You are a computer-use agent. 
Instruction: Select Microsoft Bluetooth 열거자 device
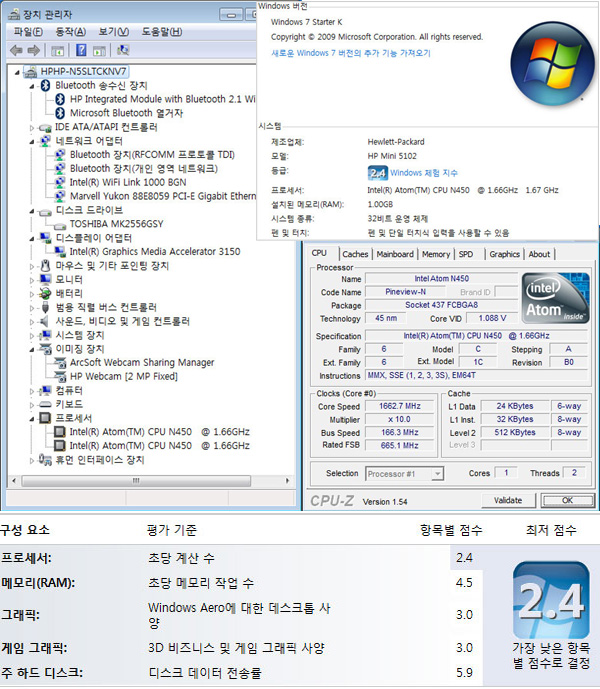coord(126,113)
